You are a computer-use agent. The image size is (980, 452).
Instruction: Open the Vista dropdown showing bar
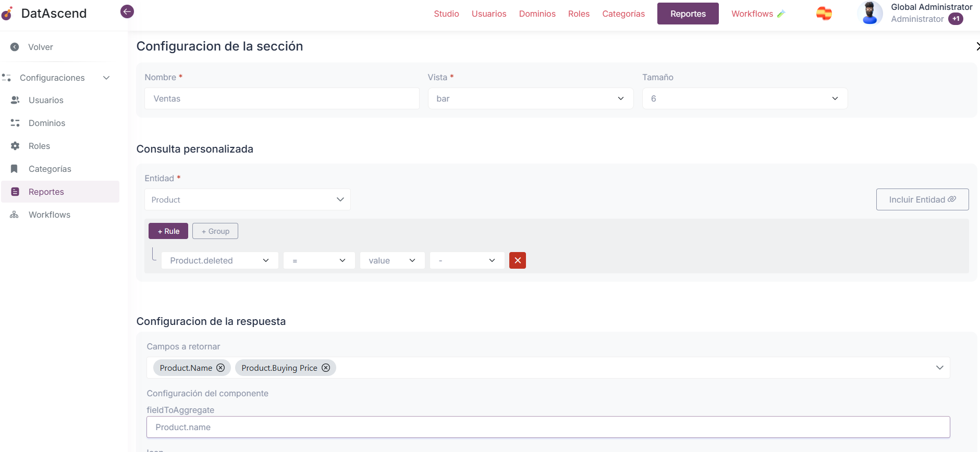coord(531,98)
